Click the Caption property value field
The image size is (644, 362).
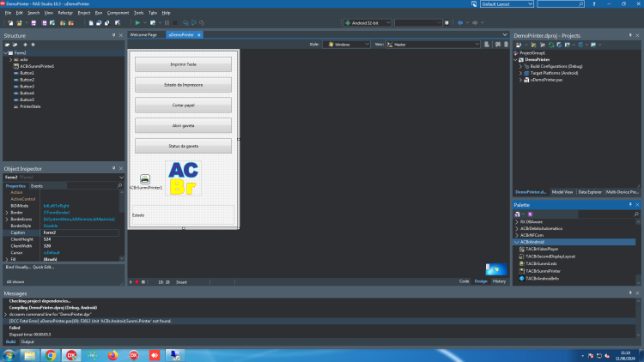81,232
